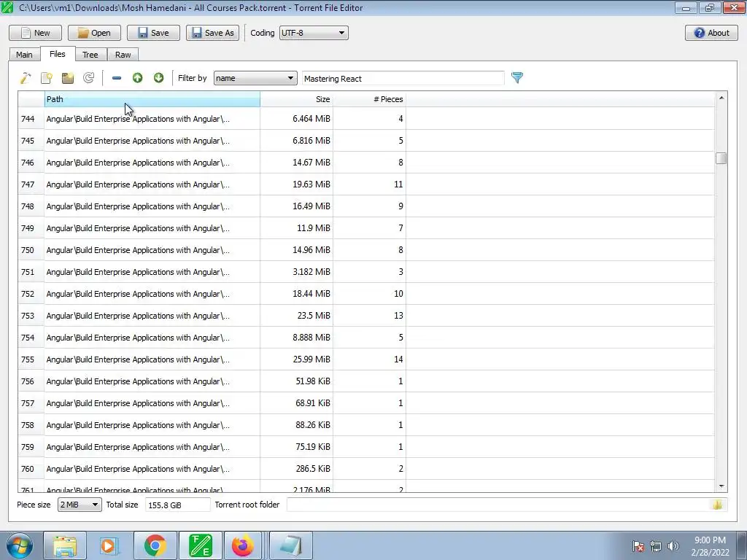Image resolution: width=747 pixels, height=560 pixels.
Task: Click the Torrent File Editor taskbar icon
Action: pos(200,545)
